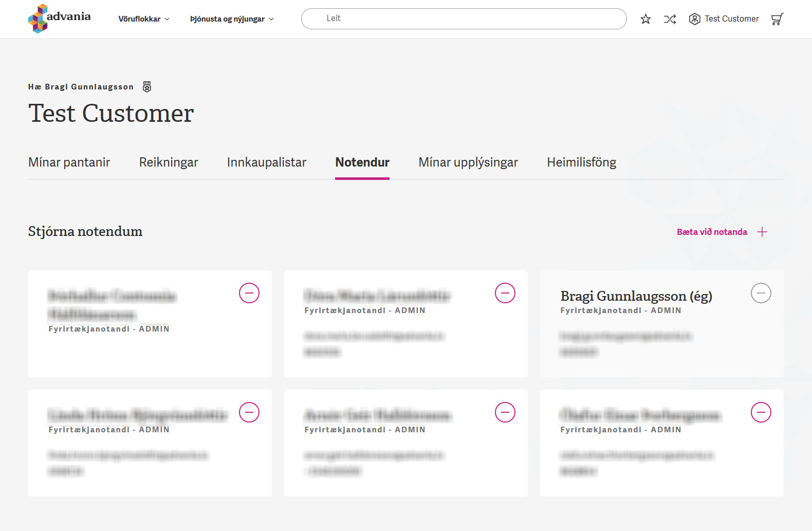The image size is (812, 531).
Task: Click plus icon to add user
Action: (762, 232)
